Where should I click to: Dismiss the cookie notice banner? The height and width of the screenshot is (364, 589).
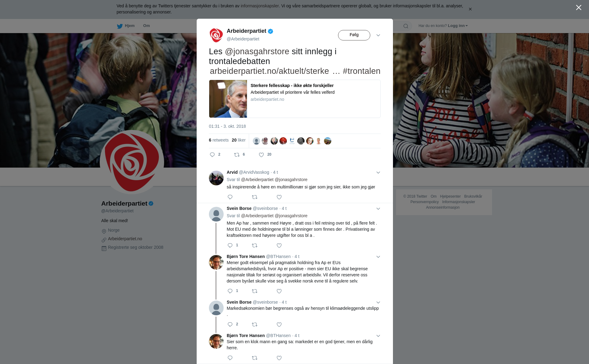(470, 9)
